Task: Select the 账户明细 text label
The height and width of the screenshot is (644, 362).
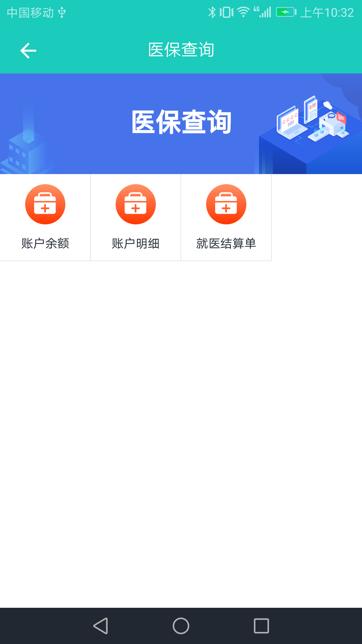Action: pyautogui.click(x=136, y=243)
